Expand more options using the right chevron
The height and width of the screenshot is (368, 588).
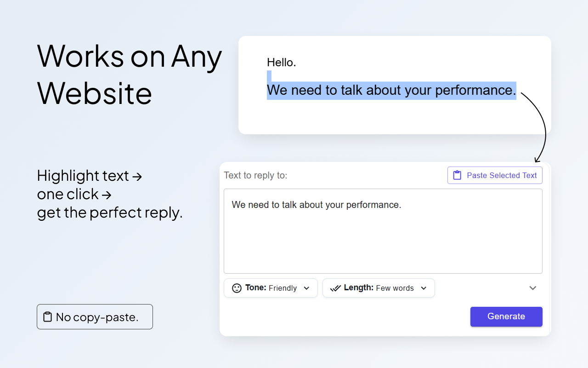coord(532,288)
